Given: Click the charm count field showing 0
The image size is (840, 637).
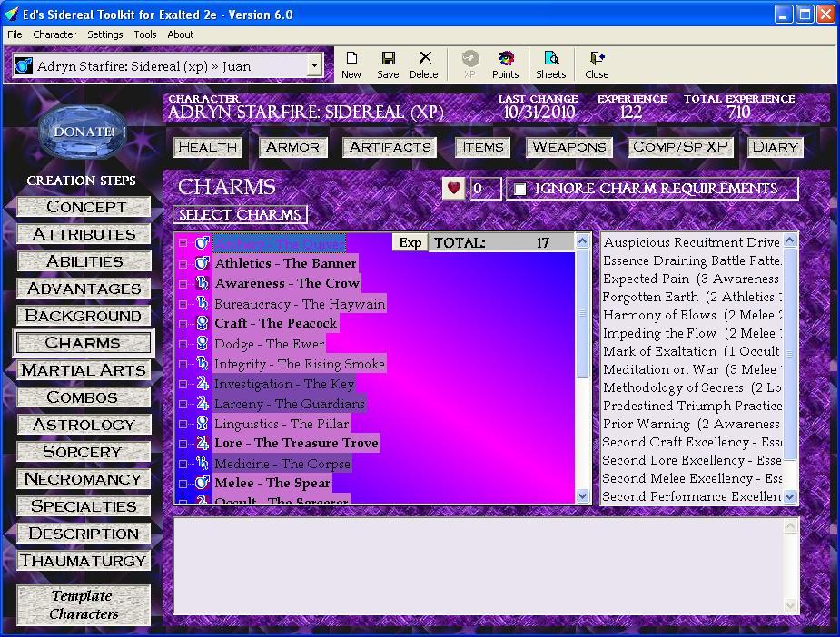Looking at the screenshot, I should (485, 189).
